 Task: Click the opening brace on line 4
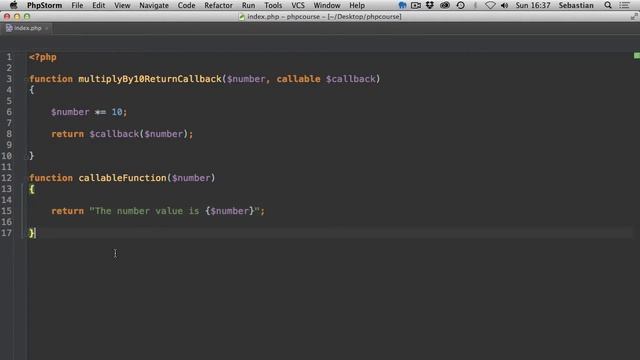[32, 90]
